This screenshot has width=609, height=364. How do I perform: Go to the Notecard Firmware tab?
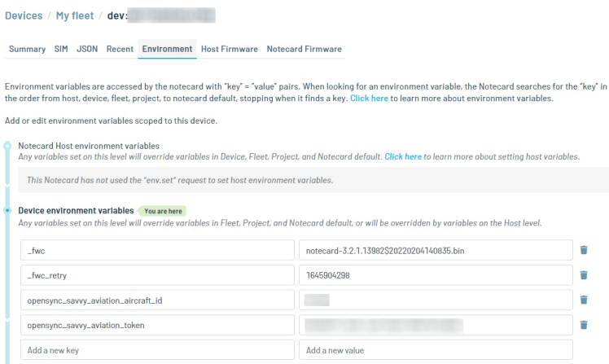tap(304, 49)
